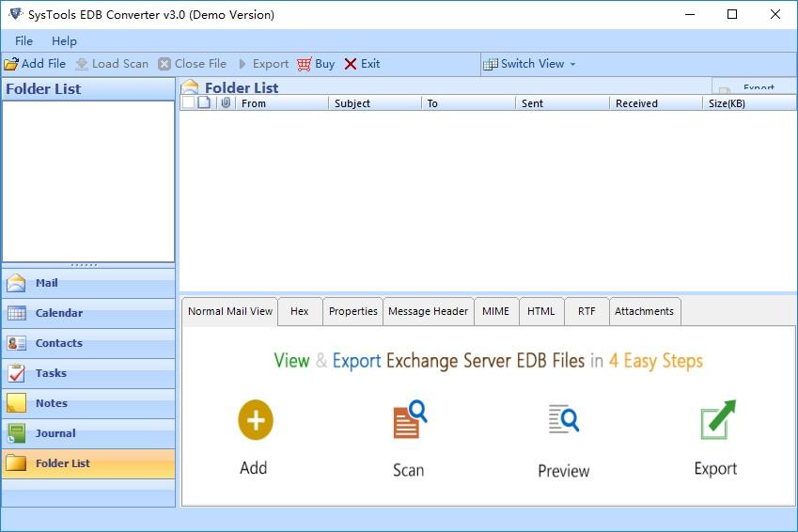This screenshot has height=532, width=798.
Task: Click the Add step label
Action: (254, 467)
